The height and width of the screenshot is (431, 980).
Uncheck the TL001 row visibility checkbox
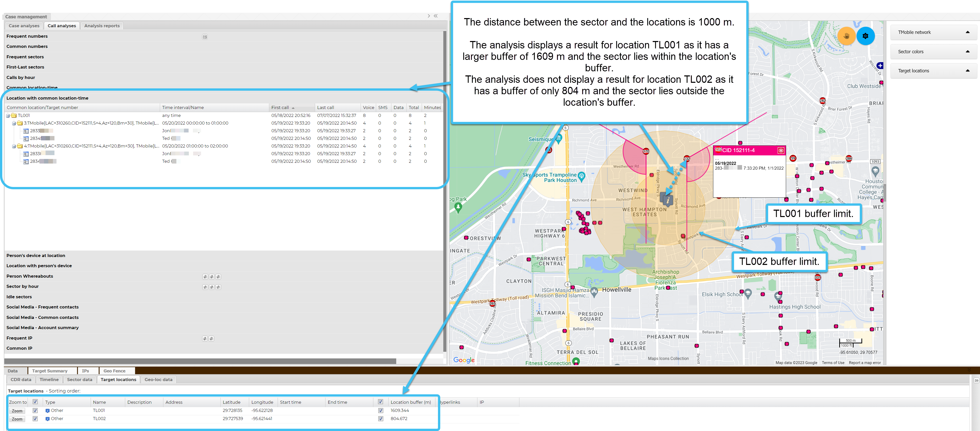click(x=35, y=410)
